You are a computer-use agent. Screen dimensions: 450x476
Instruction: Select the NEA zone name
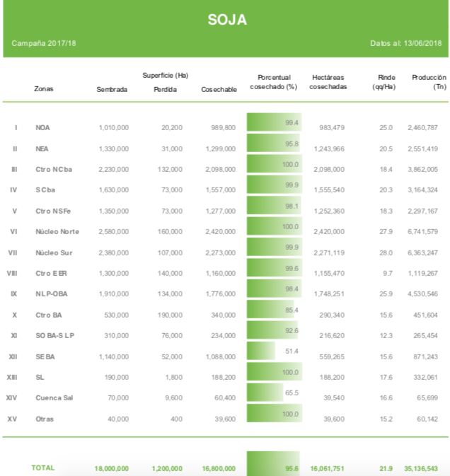(42, 149)
